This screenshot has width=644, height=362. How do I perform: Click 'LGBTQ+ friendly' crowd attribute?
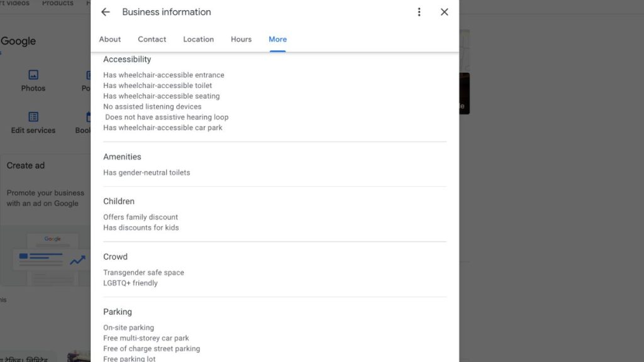click(130, 283)
